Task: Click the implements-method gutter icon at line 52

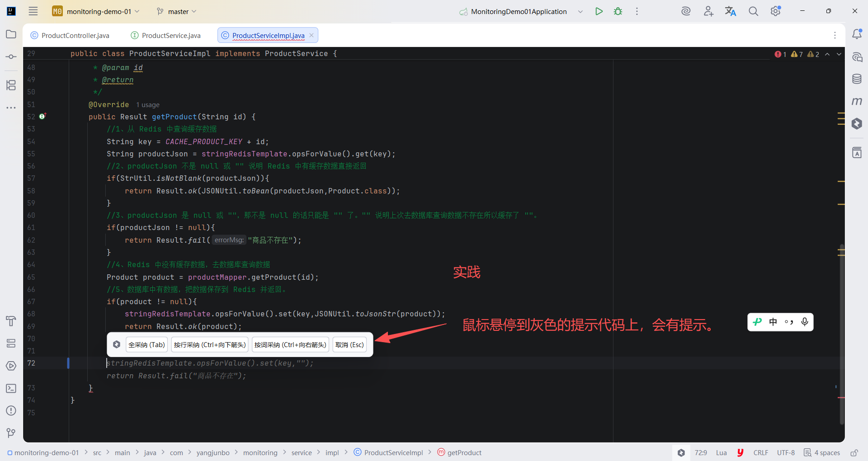Action: (42, 116)
